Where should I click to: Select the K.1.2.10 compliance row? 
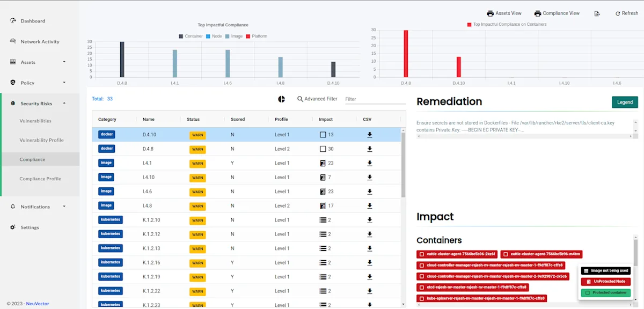point(247,220)
